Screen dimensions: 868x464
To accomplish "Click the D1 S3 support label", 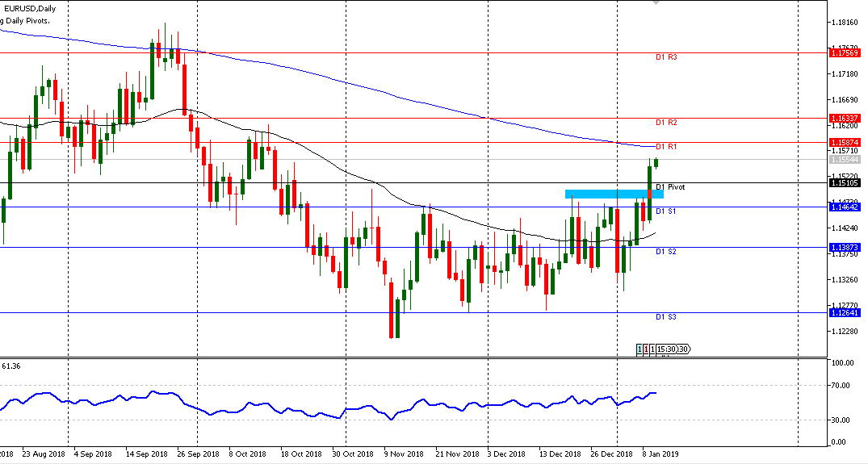I will pyautogui.click(x=666, y=317).
